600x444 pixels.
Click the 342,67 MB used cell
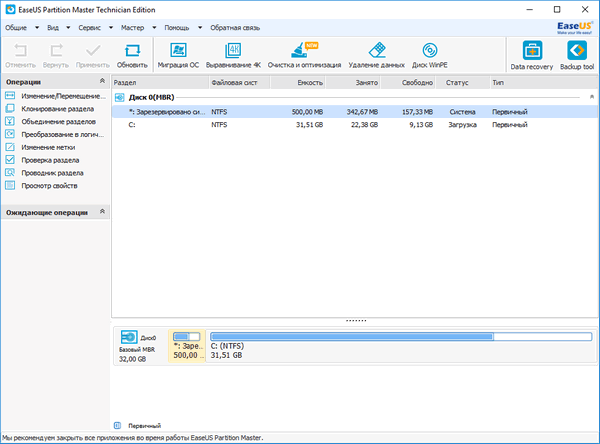click(362, 112)
